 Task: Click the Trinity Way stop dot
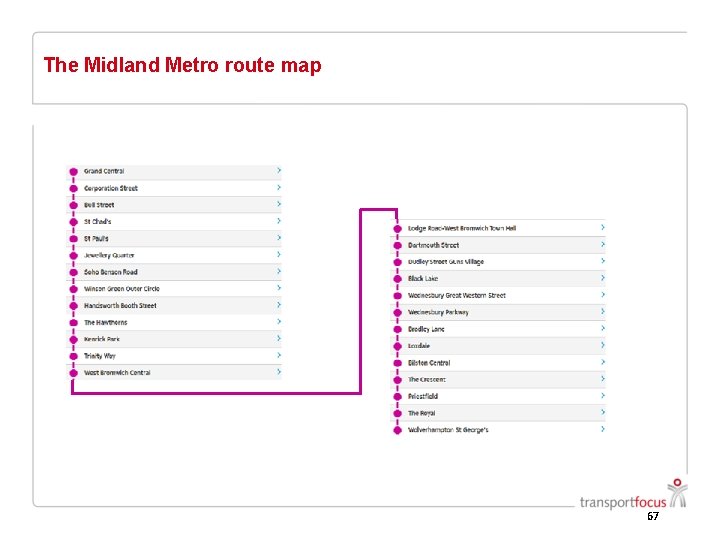pyautogui.click(x=73, y=356)
